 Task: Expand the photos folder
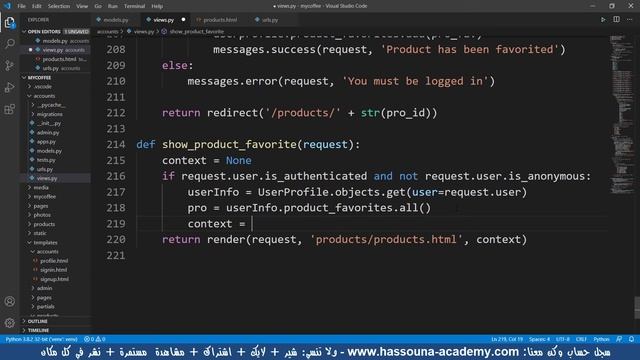(x=56, y=215)
